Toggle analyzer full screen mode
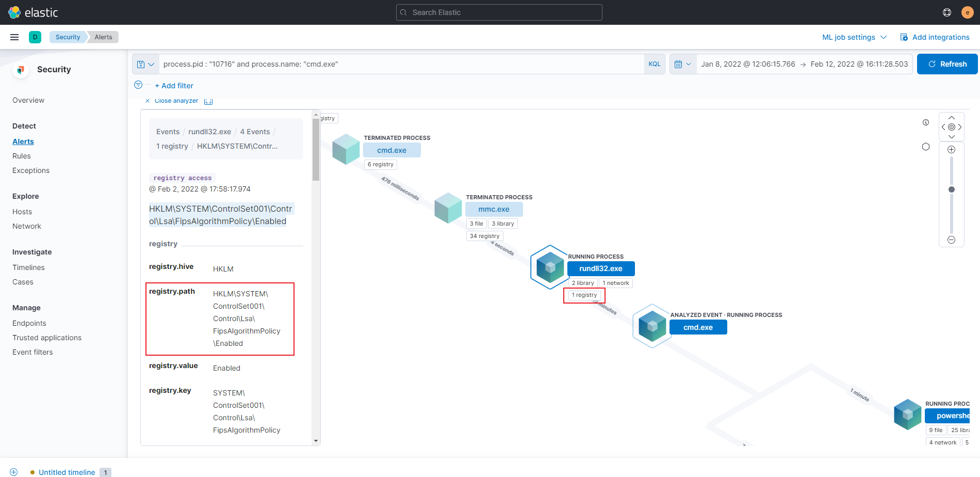 point(208,101)
